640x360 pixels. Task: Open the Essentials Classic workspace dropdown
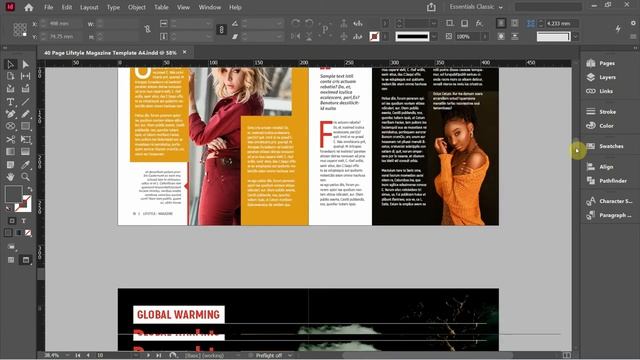[476, 7]
